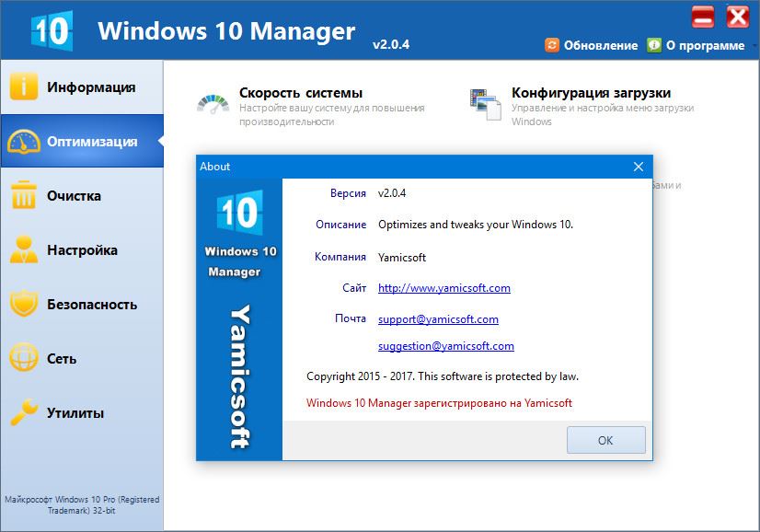Click the Windows 10 logo in About dialog
The width and height of the screenshot is (760, 532).
pos(240,213)
